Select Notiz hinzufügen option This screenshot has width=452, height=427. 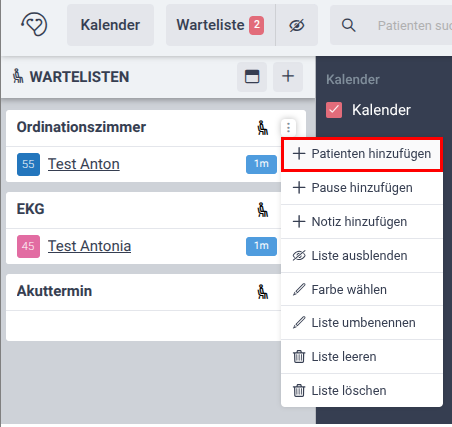(x=362, y=222)
